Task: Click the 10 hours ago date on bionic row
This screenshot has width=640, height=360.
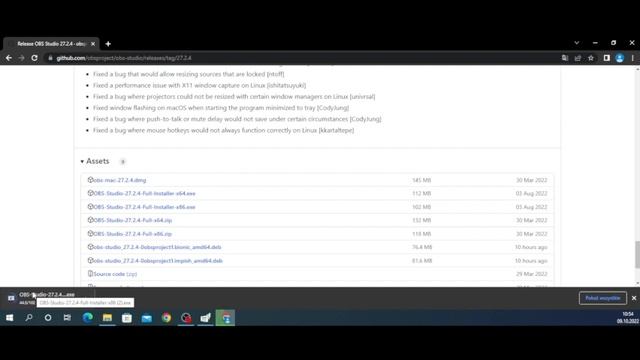Action: pyautogui.click(x=531, y=247)
